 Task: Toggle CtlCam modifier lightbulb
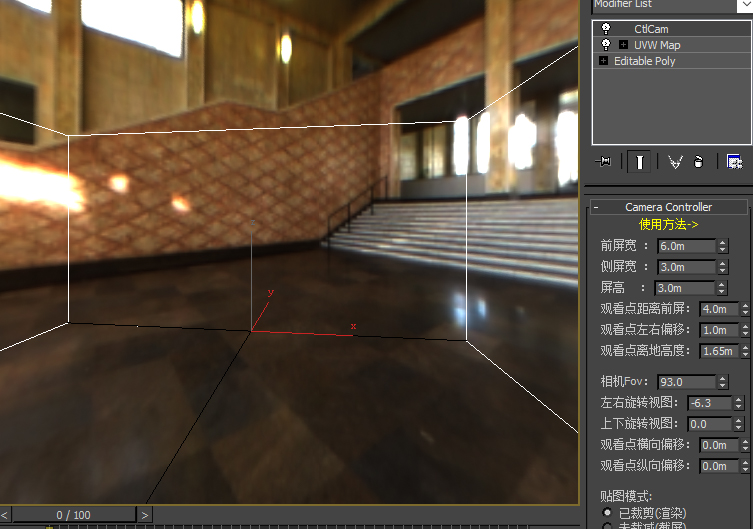click(x=606, y=29)
